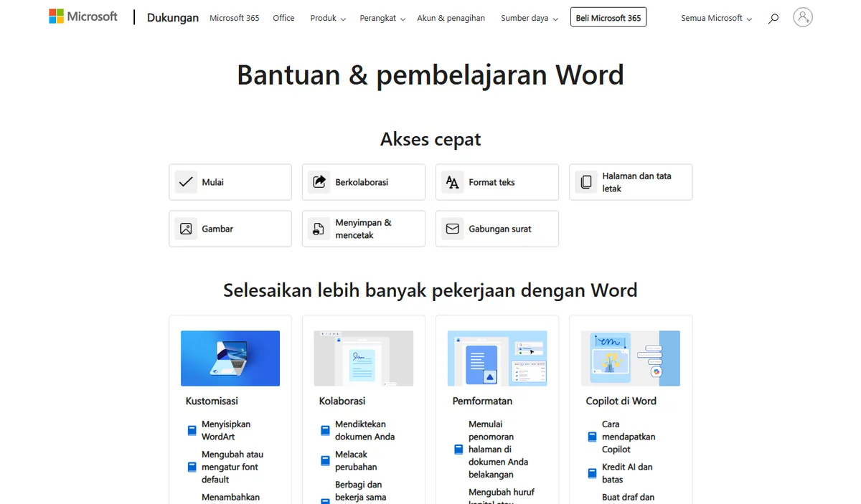Click book icon next to Menyisipkan WordArt

(x=192, y=431)
